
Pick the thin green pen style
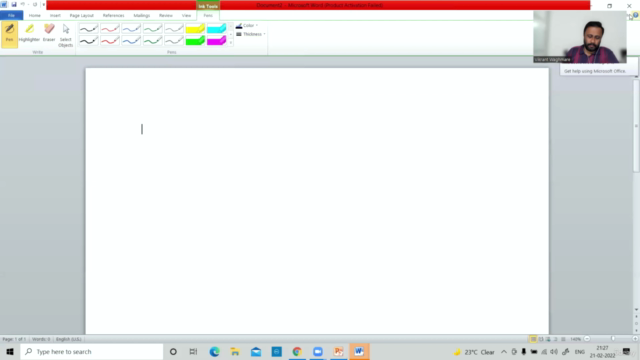(x=153, y=29)
